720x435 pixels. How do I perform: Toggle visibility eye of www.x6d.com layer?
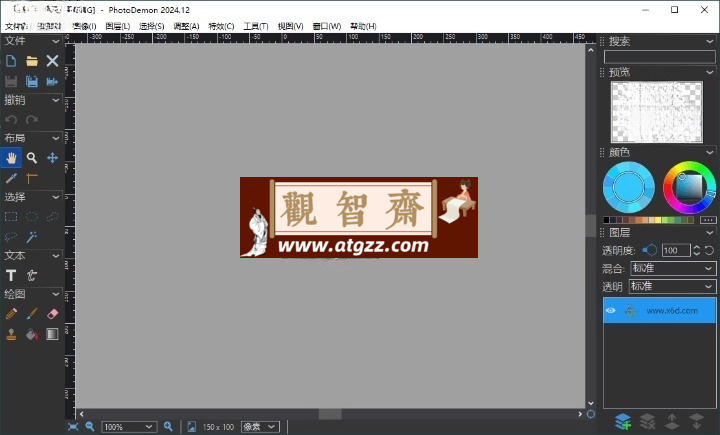[610, 311]
